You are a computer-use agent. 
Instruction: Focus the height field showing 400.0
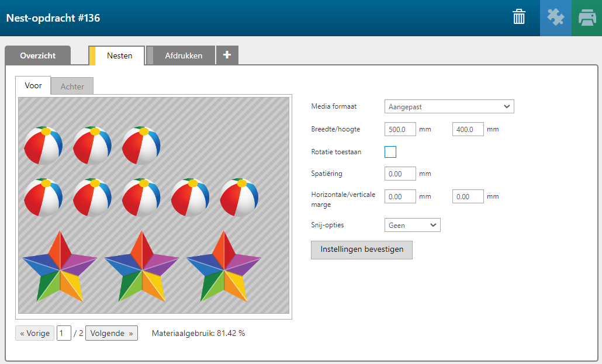click(468, 129)
